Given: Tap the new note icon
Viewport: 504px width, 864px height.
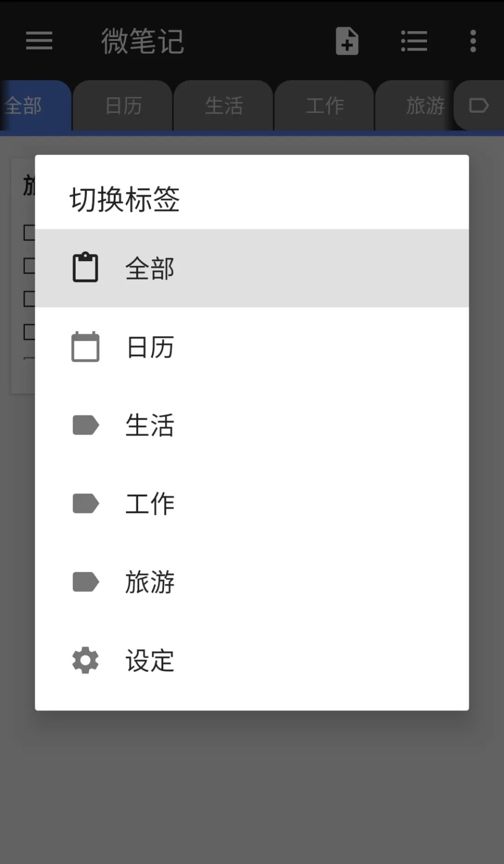Looking at the screenshot, I should tap(347, 41).
